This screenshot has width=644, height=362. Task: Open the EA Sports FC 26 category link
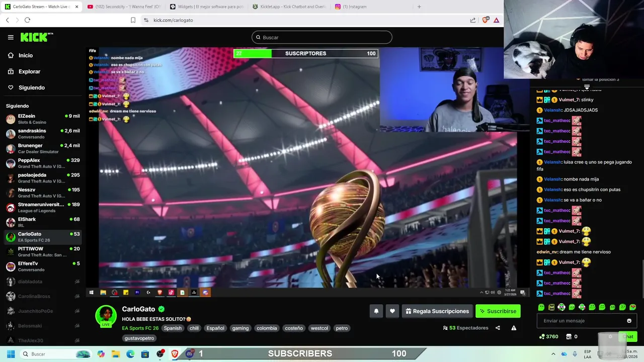[140, 328]
